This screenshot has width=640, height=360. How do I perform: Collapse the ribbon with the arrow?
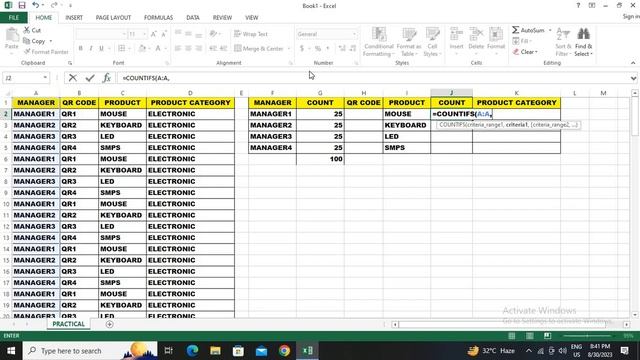pyautogui.click(x=633, y=63)
